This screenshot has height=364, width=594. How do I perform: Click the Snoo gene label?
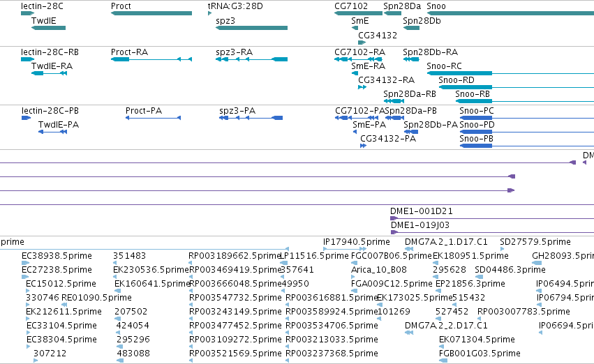click(x=436, y=6)
